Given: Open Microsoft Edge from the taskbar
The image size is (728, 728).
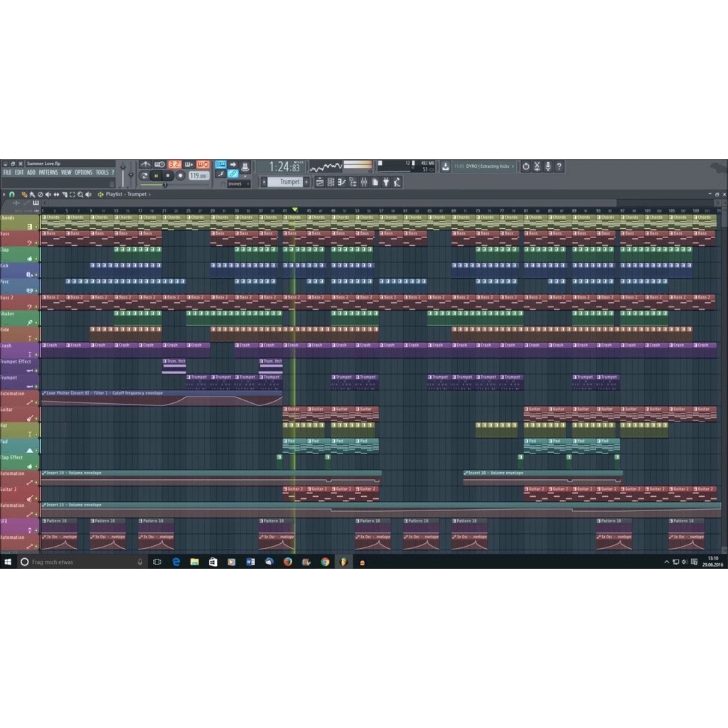Looking at the screenshot, I should point(176,562).
